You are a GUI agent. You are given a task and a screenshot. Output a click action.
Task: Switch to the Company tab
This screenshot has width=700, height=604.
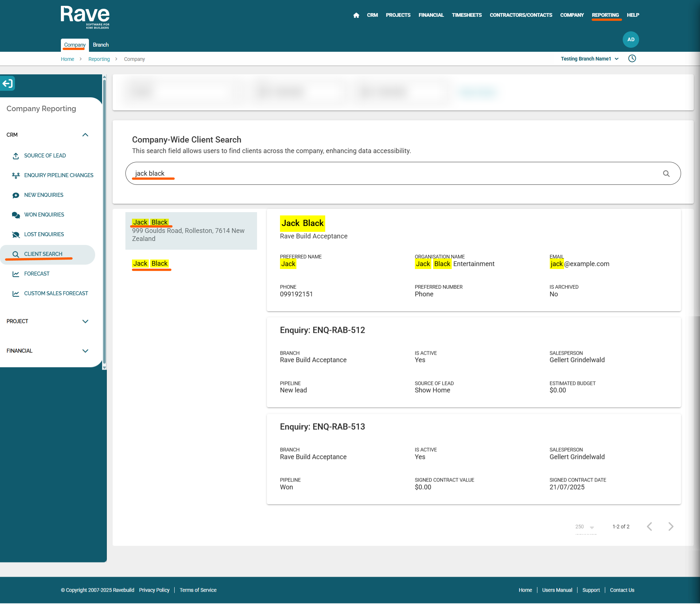[75, 45]
